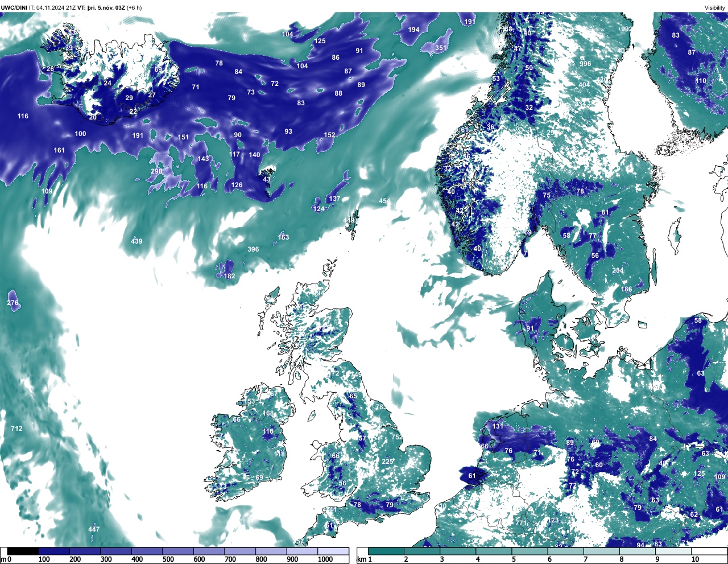
Task: Click the '04.11.2024 21Z' initial time text
Action: tap(57, 7)
